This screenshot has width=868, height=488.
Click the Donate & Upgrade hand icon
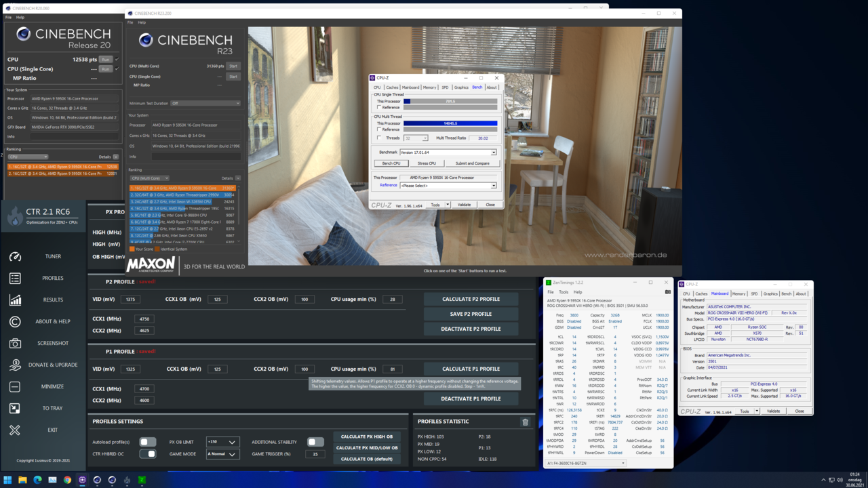15,365
